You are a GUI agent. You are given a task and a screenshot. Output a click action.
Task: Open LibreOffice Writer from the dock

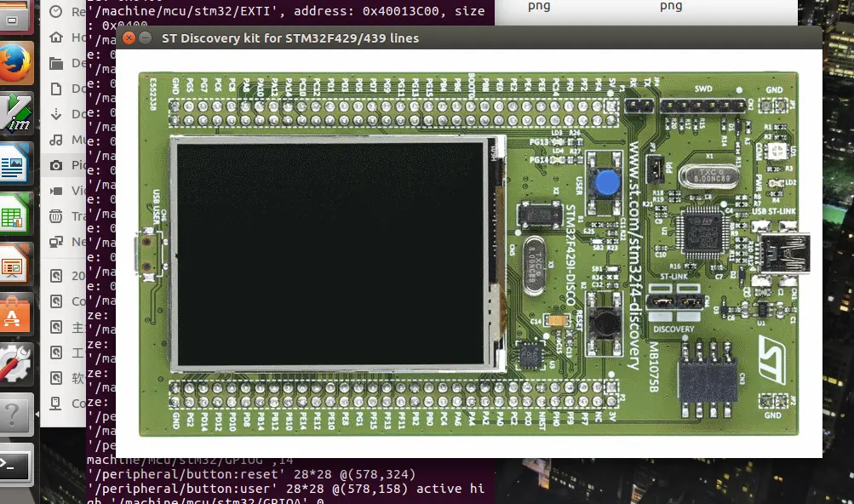[x=14, y=163]
